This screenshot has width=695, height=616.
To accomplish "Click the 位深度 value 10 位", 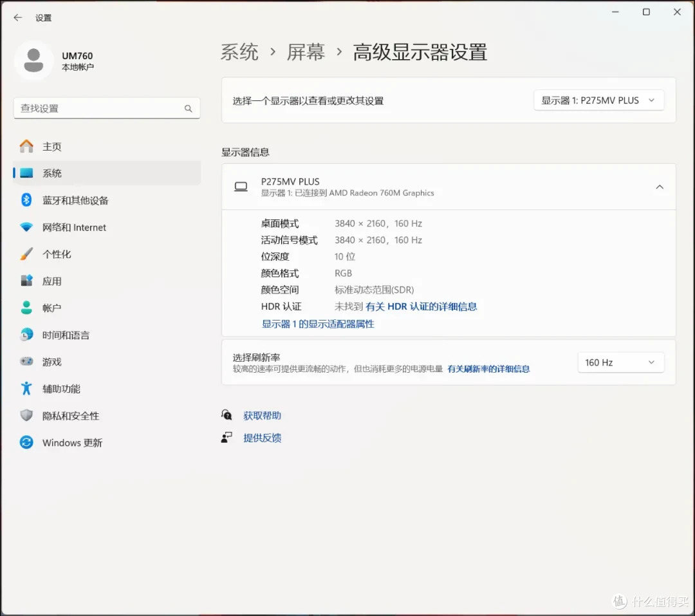I will pos(344,256).
